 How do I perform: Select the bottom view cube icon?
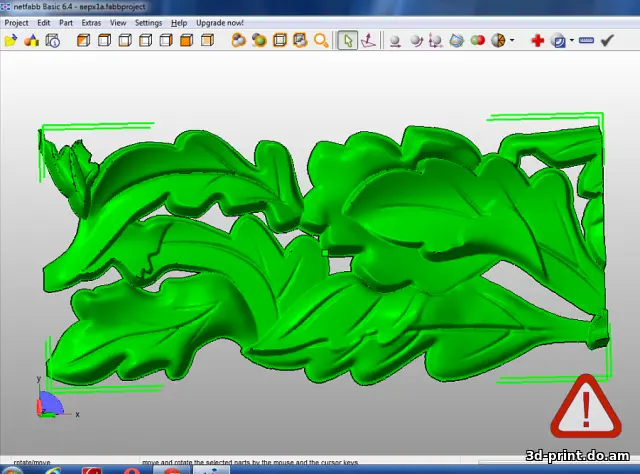pos(125,40)
